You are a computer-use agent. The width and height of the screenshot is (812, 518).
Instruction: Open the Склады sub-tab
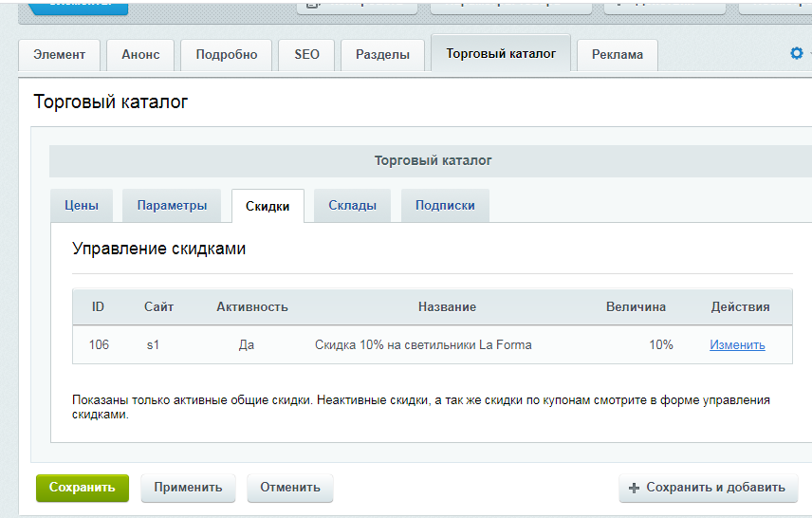[x=352, y=206]
